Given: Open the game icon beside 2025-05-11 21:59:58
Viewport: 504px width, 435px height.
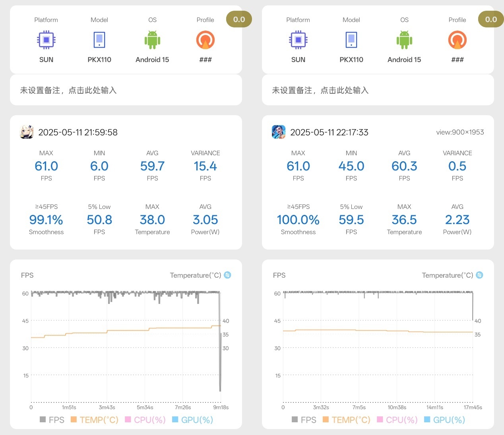Looking at the screenshot, I should [x=27, y=132].
